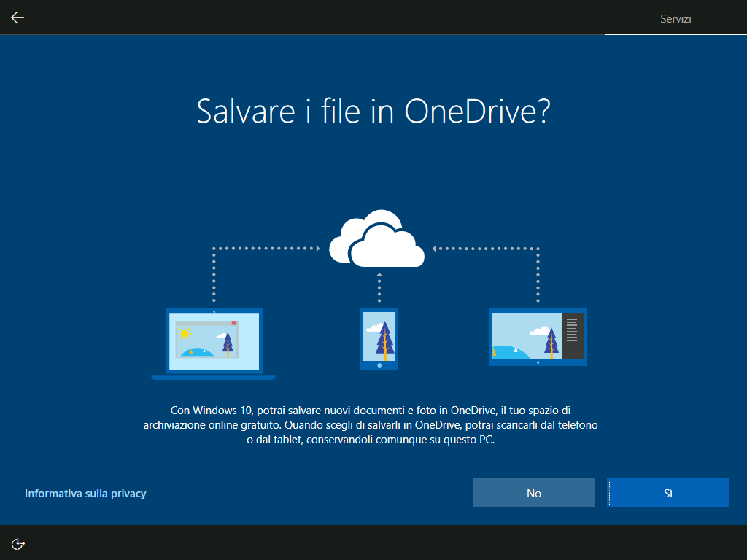
Task: Click the OneDrive cloud illustration
Action: 377,238
